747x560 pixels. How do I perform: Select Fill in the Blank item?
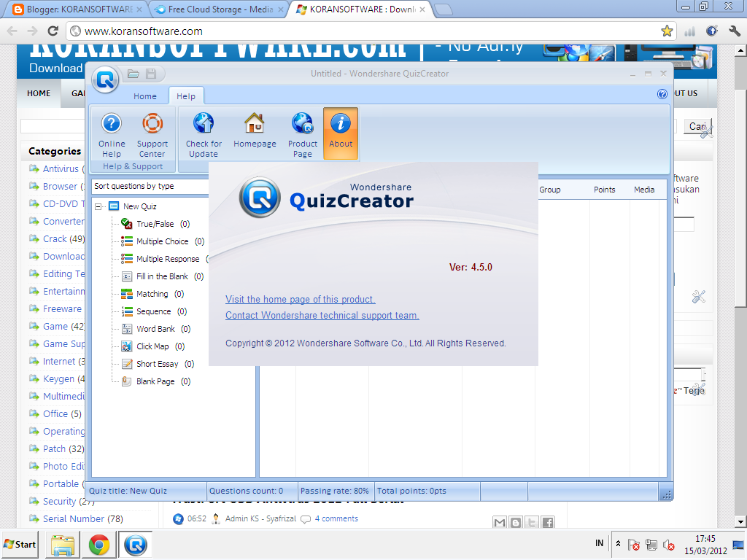(162, 276)
